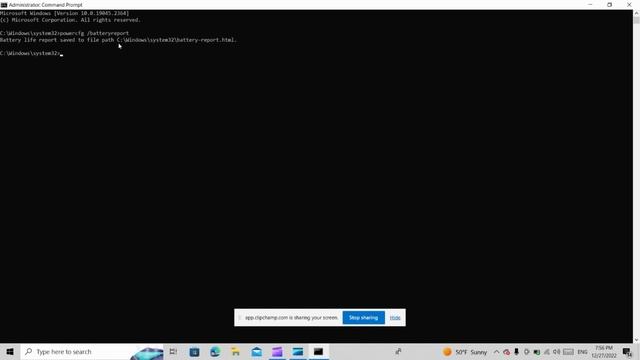Launch Microsoft Edge from the taskbar
The width and height of the screenshot is (640, 360).
[x=215, y=351]
